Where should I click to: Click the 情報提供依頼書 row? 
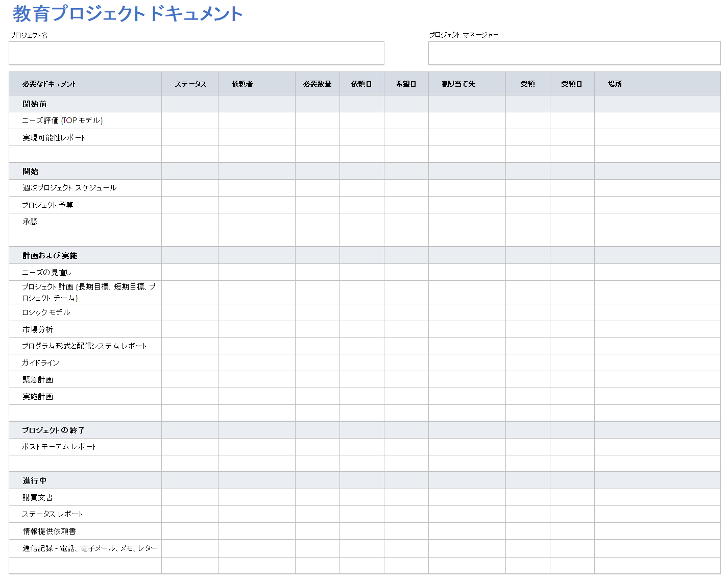tap(365, 531)
